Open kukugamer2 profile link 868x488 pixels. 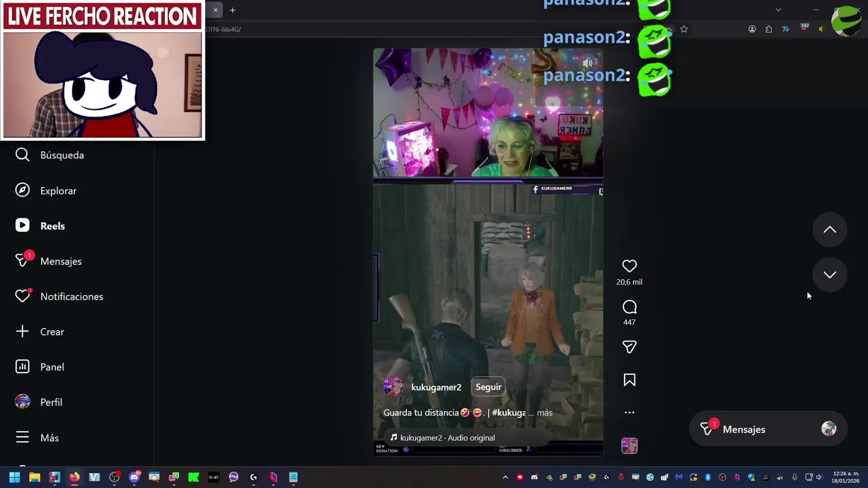point(436,388)
